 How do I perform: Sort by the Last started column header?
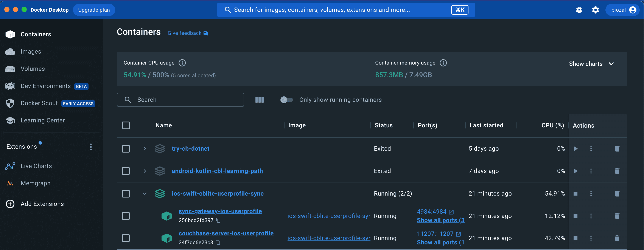(x=486, y=125)
